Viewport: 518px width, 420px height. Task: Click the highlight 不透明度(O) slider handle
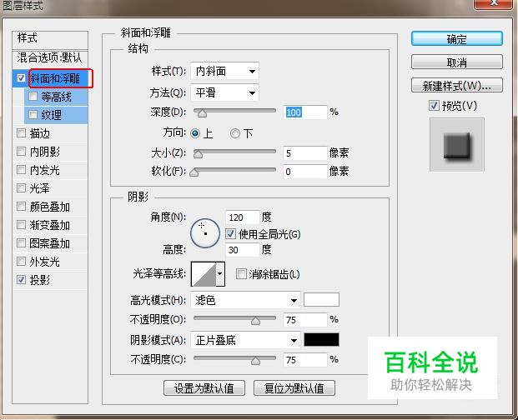(x=255, y=321)
